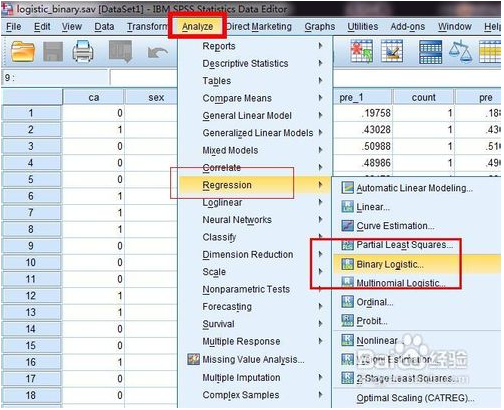
Task: Click the Save file toolbar icon
Action: tap(53, 51)
